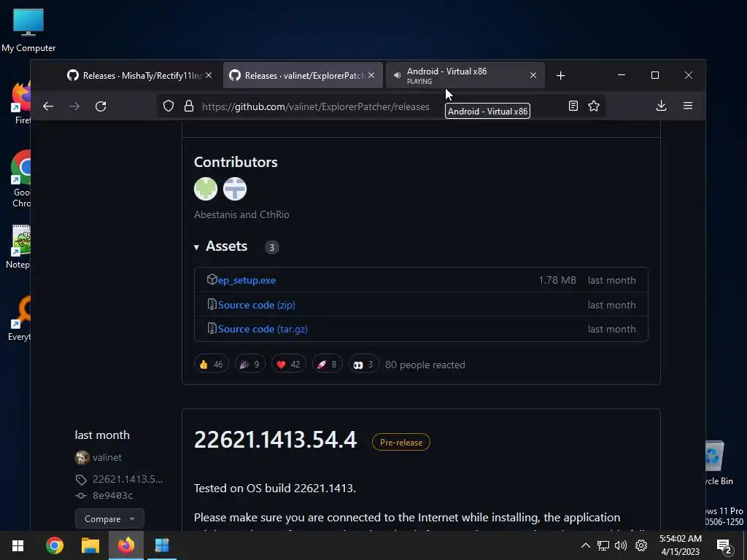This screenshot has width=747, height=560.
Task: Select Google Chrome desktop shortcut
Action: click(x=21, y=179)
